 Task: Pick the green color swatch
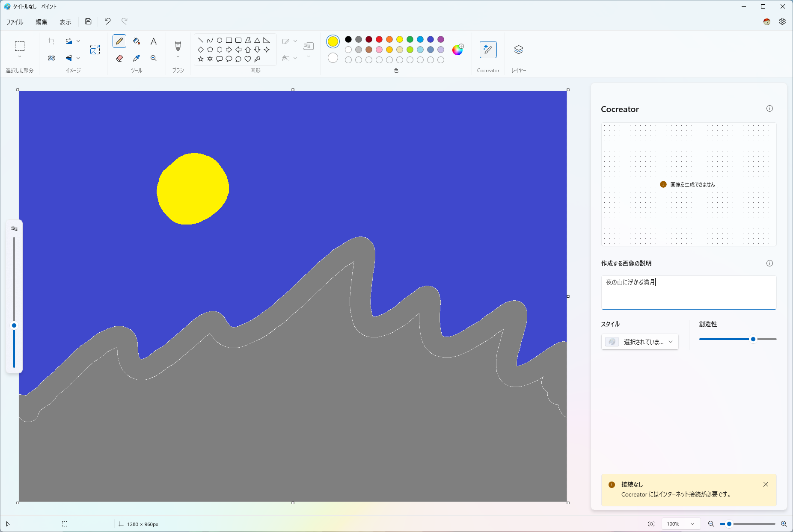click(x=410, y=39)
